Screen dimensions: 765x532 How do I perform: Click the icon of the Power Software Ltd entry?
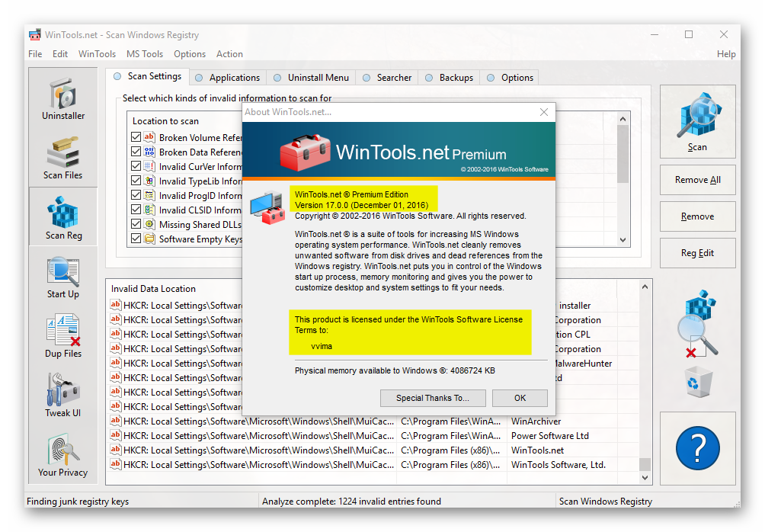pyautogui.click(x=115, y=435)
